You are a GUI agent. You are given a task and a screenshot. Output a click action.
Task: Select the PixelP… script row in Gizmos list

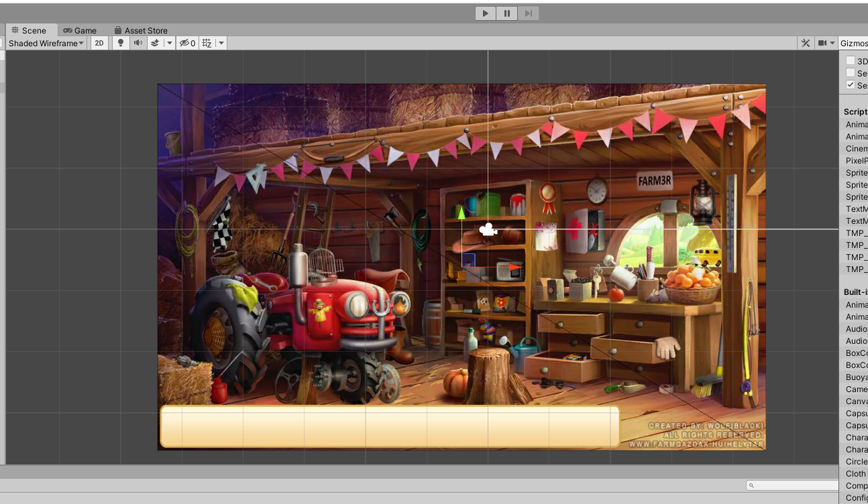[x=855, y=161]
